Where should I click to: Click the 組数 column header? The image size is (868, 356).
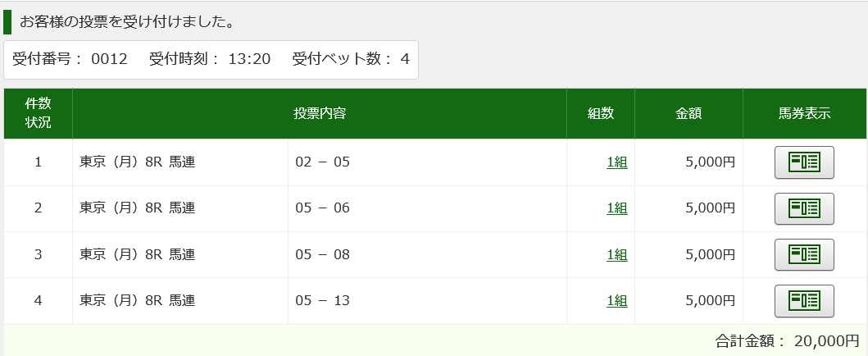click(x=600, y=113)
